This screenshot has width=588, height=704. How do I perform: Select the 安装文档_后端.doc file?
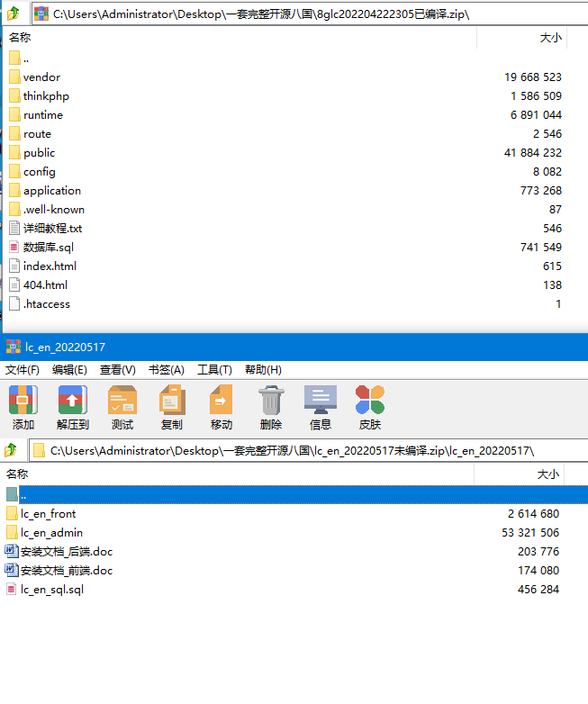(x=67, y=552)
